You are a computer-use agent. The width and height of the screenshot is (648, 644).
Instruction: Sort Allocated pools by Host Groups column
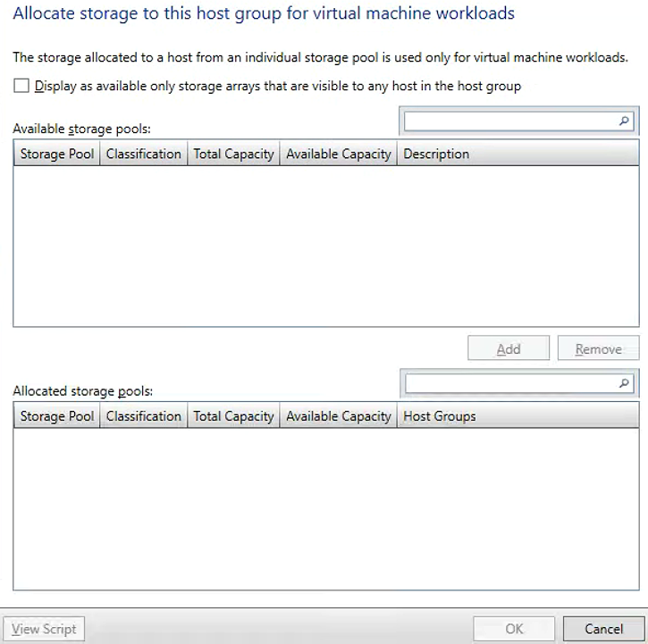pyautogui.click(x=518, y=416)
